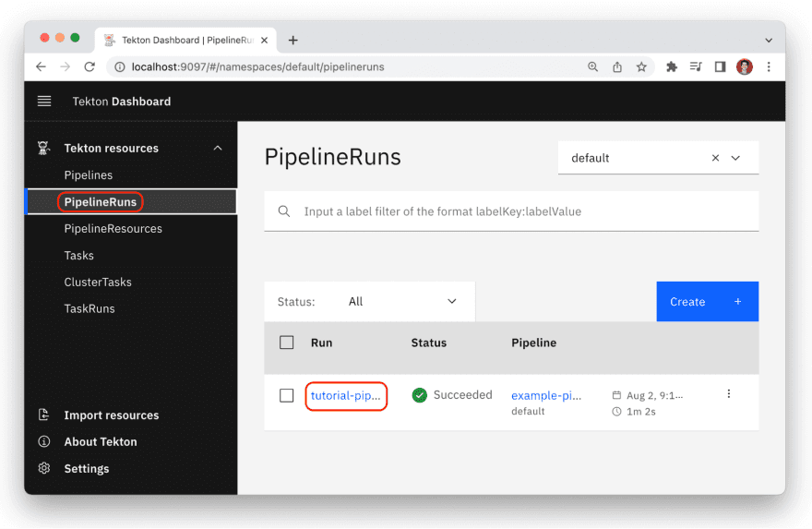Toggle the browser side panel icon
This screenshot has height=529, width=812.
[720, 66]
